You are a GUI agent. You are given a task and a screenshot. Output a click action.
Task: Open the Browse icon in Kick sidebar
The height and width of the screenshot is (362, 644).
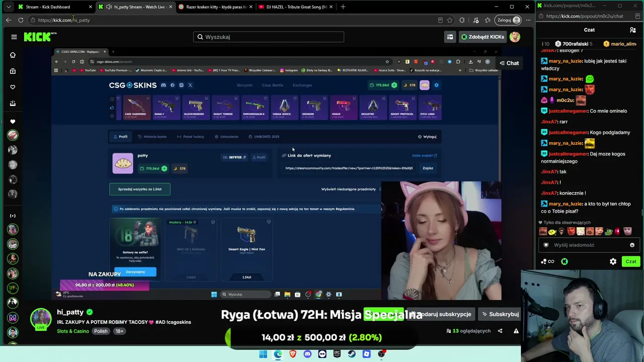click(x=13, y=71)
